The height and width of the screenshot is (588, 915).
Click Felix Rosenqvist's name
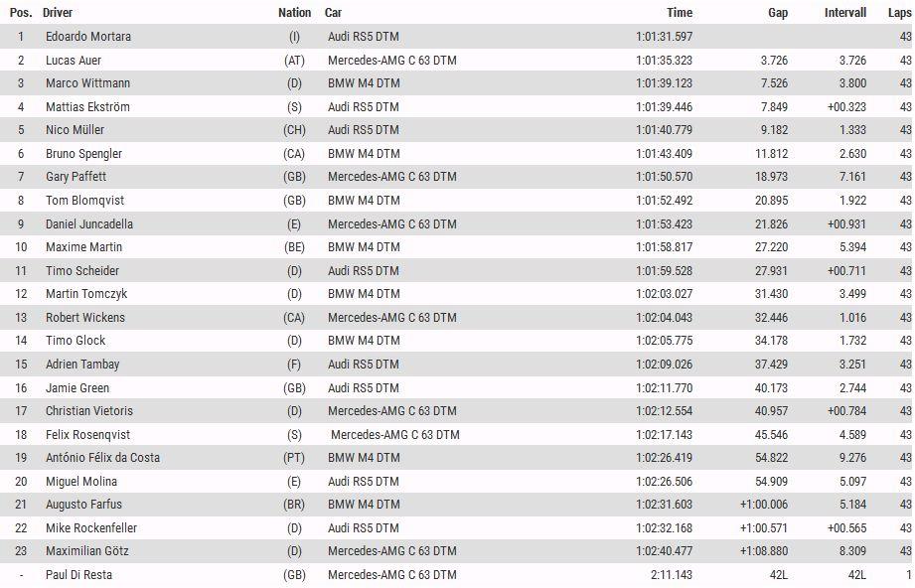click(x=87, y=435)
